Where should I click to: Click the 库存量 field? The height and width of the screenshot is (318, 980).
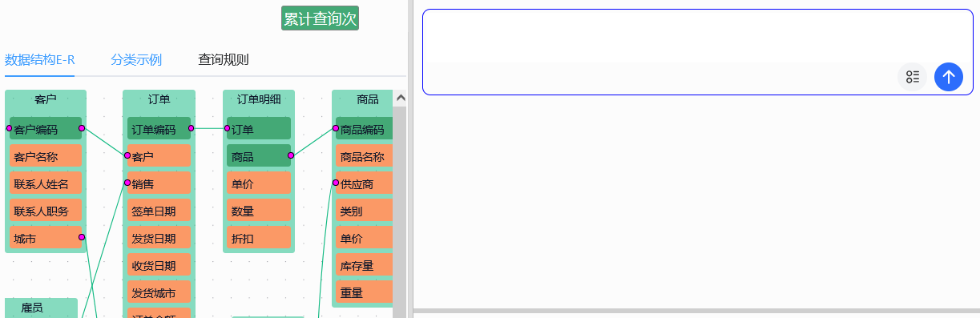pos(365,264)
